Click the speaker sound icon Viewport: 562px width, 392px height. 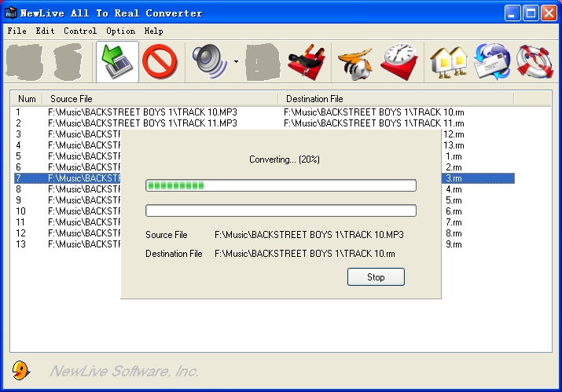point(209,62)
